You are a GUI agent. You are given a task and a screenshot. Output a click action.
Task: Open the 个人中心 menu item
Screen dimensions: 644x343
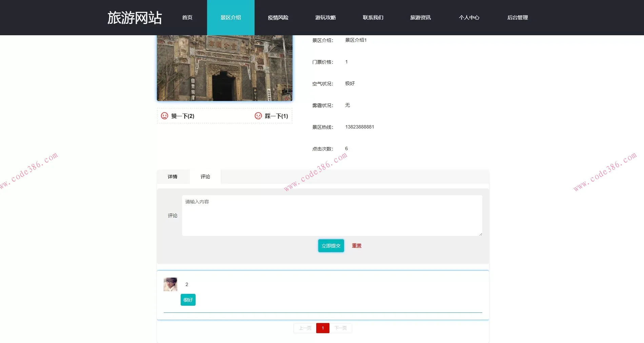pyautogui.click(x=469, y=17)
